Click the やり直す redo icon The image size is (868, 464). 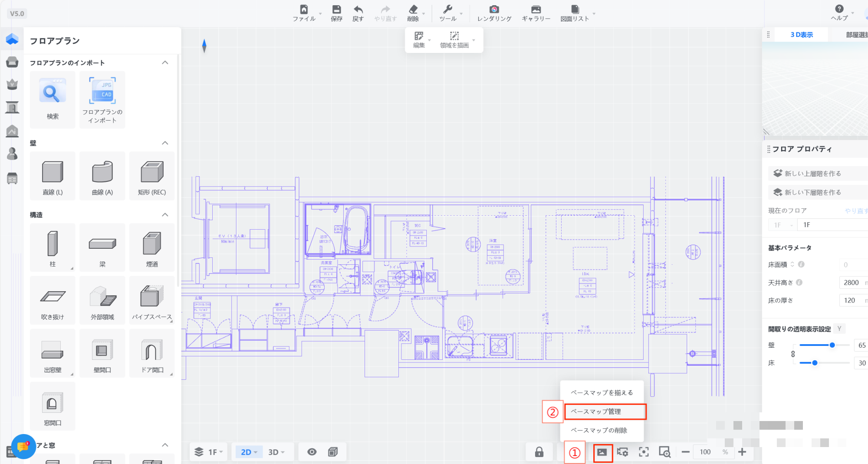pyautogui.click(x=385, y=10)
